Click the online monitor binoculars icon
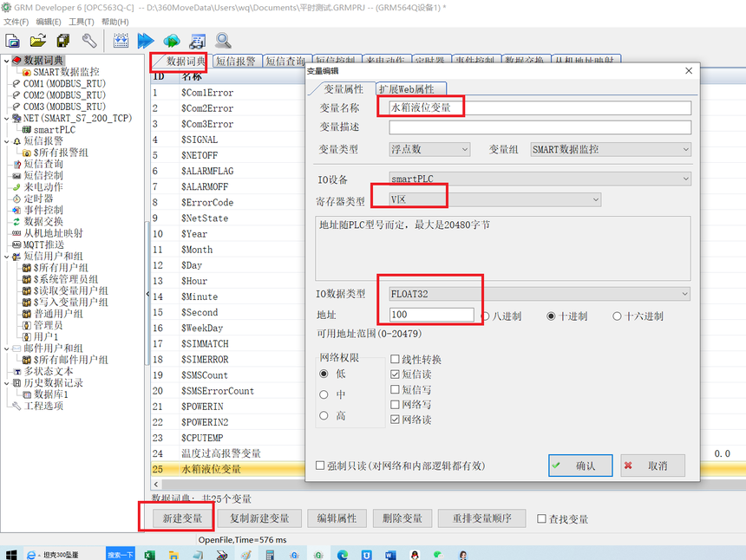 pyautogui.click(x=198, y=41)
